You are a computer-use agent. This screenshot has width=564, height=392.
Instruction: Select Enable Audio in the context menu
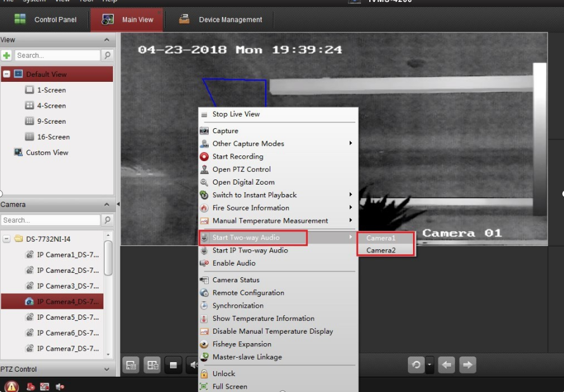[x=278, y=263]
